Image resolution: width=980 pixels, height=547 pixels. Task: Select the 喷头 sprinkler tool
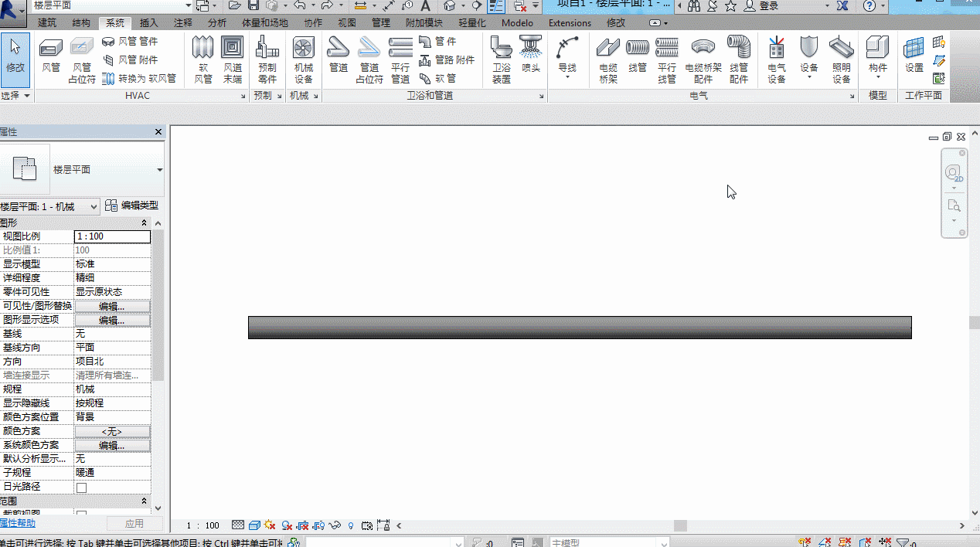[x=531, y=56]
